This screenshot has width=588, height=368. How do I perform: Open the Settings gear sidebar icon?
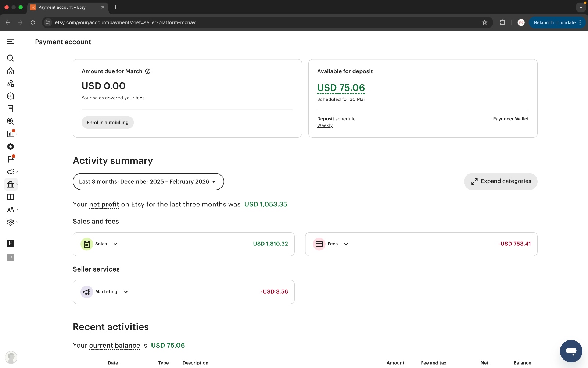11,222
